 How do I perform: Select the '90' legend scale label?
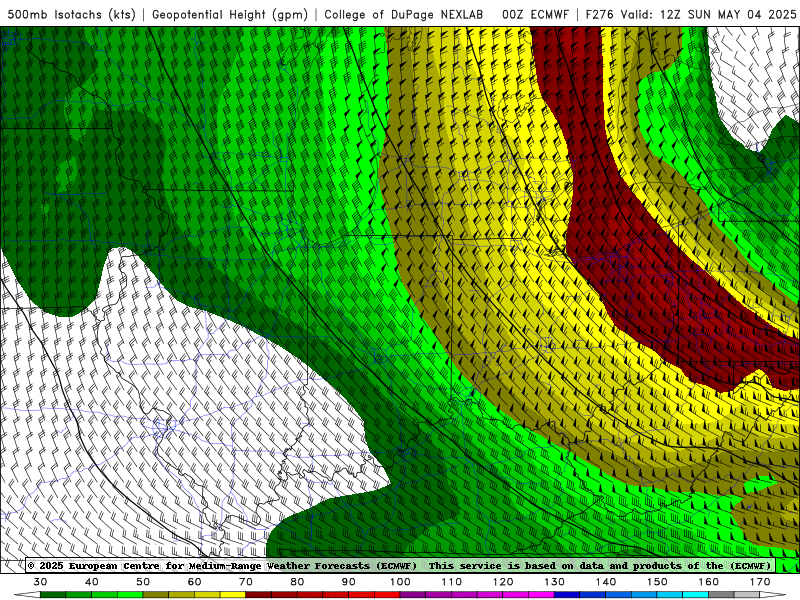(348, 582)
